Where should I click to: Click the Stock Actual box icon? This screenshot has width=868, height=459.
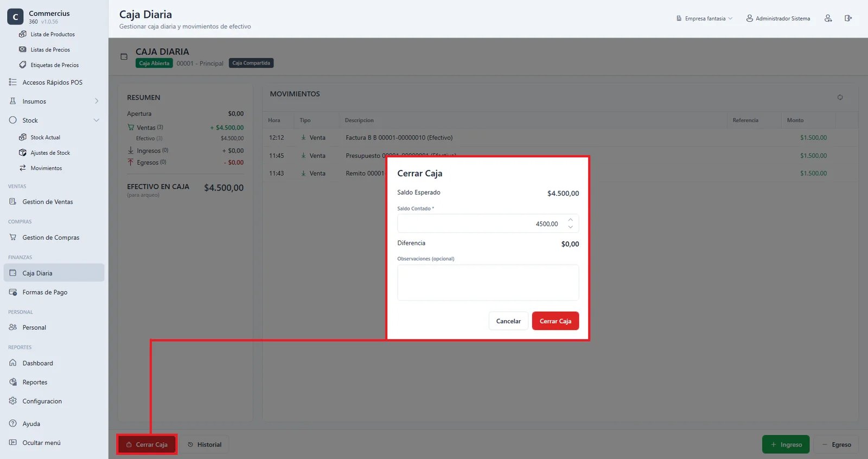[22, 137]
